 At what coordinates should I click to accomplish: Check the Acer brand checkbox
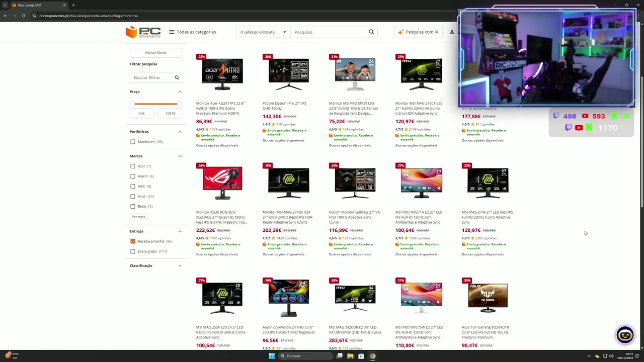(x=133, y=166)
